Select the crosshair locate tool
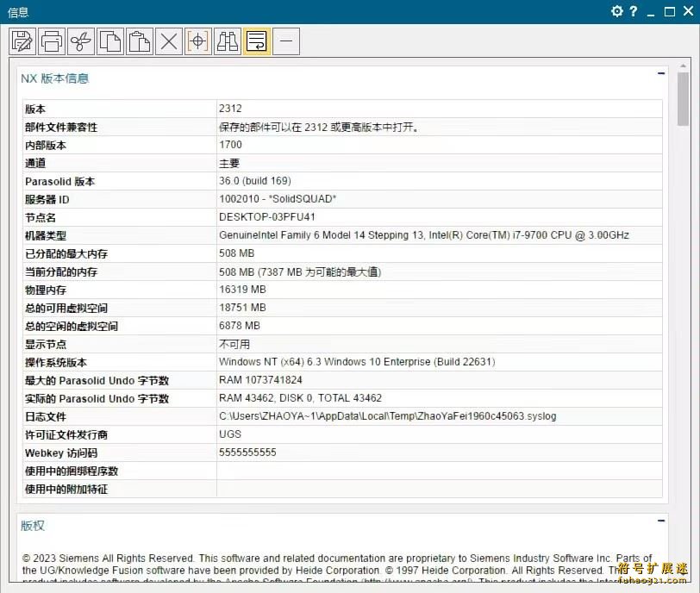 click(197, 41)
